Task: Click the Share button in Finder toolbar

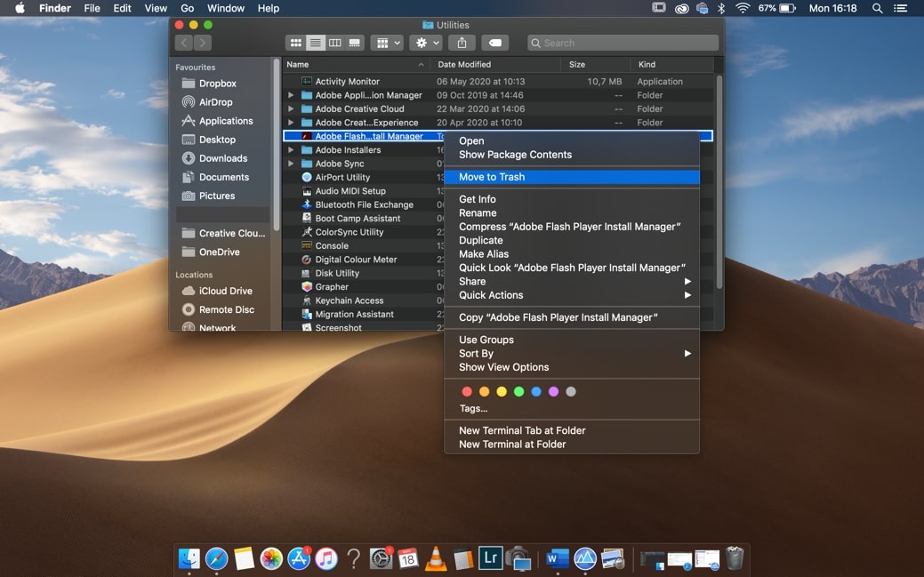Action: [x=462, y=43]
